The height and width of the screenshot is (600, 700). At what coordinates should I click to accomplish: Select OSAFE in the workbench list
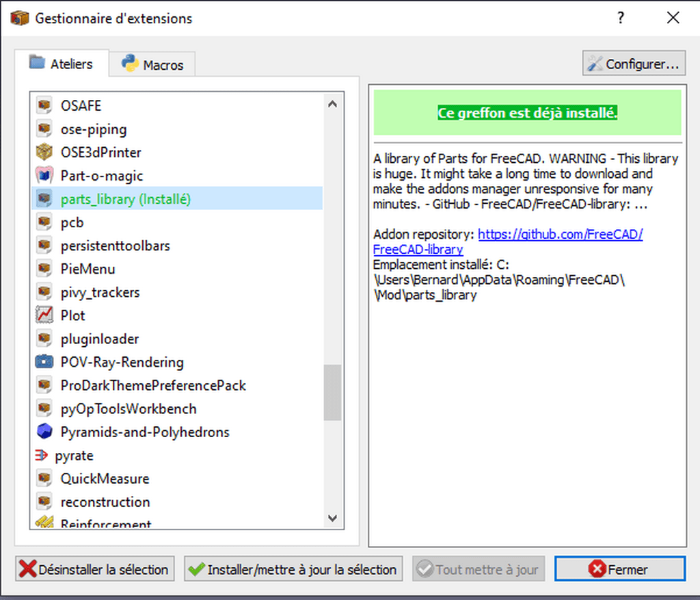(x=177, y=106)
